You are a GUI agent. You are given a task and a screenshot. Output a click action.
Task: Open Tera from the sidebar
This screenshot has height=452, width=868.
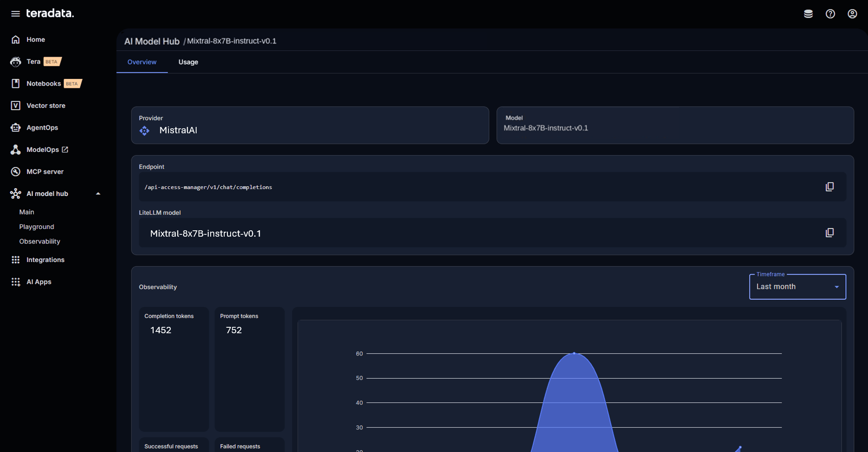coord(34,62)
